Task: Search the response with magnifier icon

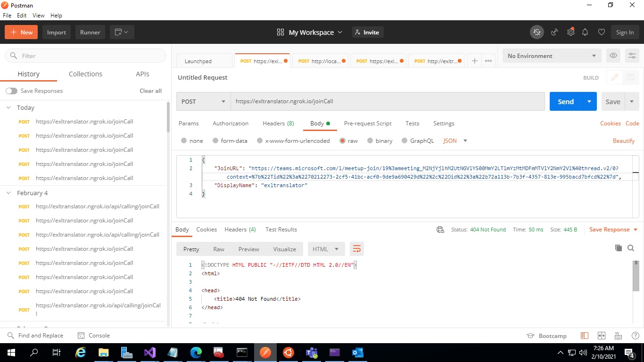Action: tap(631, 248)
